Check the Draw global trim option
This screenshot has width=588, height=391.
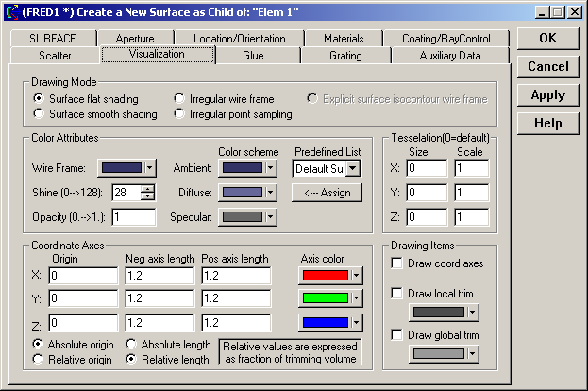(x=397, y=335)
